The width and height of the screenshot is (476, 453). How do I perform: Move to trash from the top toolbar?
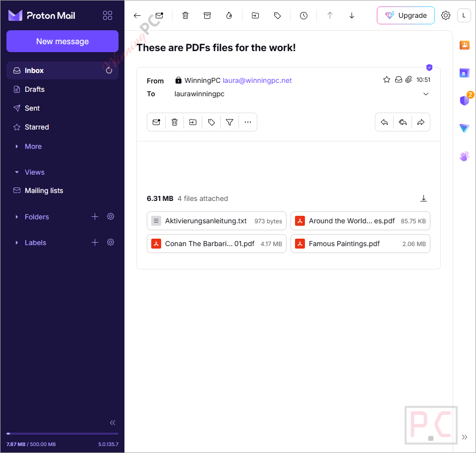click(185, 15)
